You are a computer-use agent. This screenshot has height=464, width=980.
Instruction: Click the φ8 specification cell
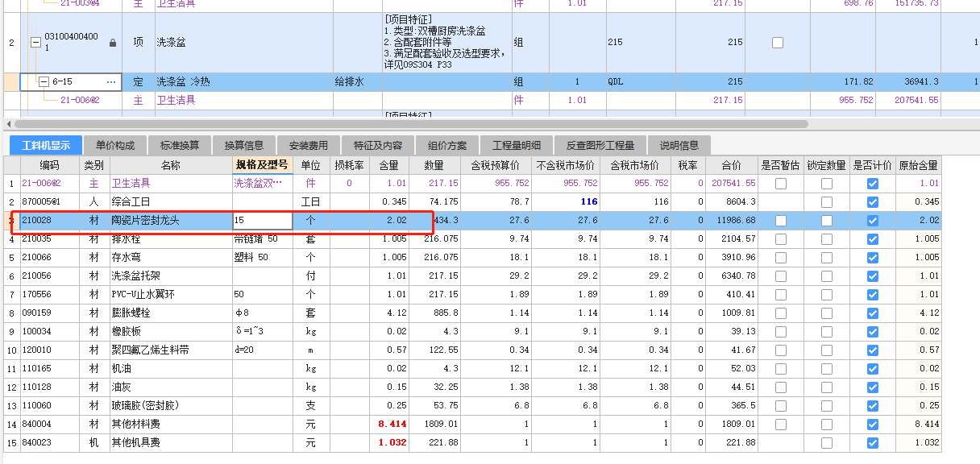point(262,313)
